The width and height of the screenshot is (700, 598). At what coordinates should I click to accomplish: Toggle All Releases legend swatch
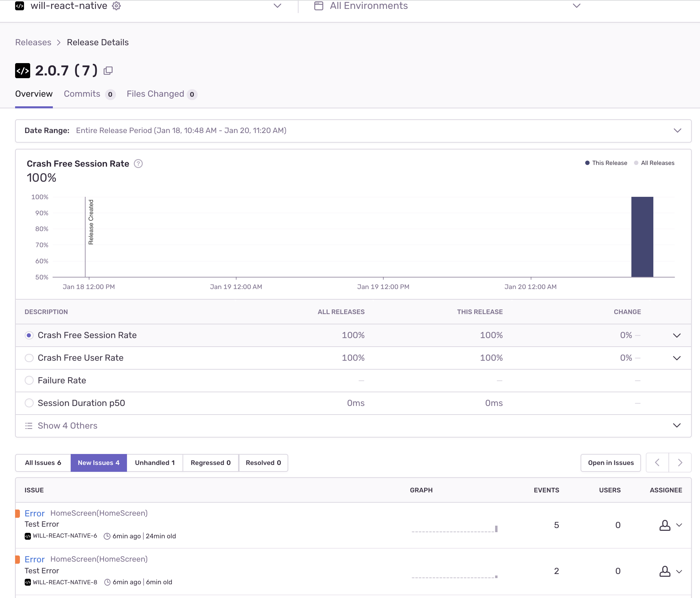(x=636, y=163)
